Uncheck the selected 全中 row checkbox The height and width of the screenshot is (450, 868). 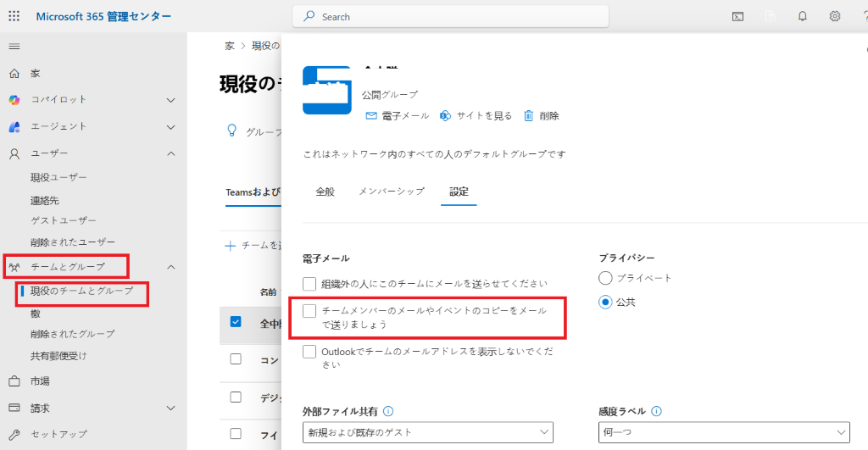[x=236, y=322]
